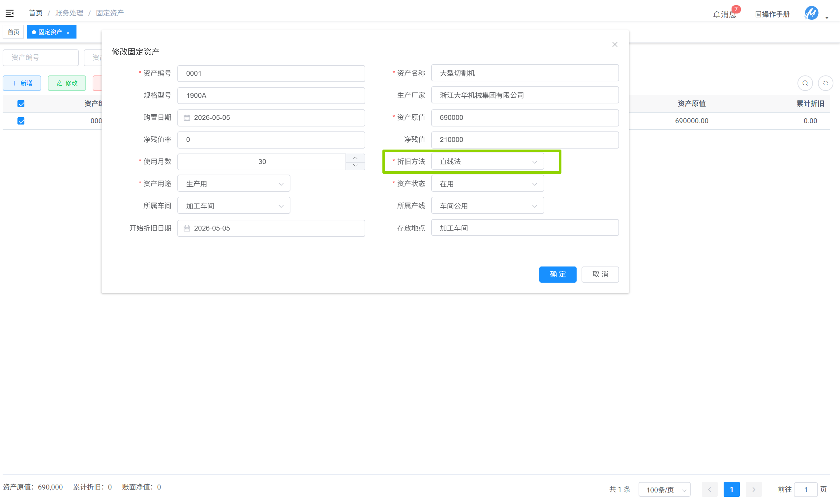The width and height of the screenshot is (840, 504).
Task: Click the 690000.00 table cell
Action: [x=691, y=121]
